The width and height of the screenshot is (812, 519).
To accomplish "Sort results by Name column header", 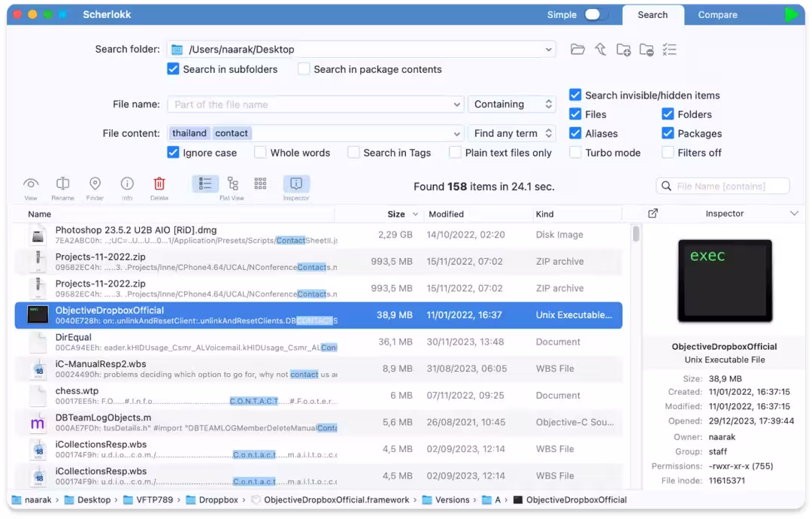I will point(39,214).
